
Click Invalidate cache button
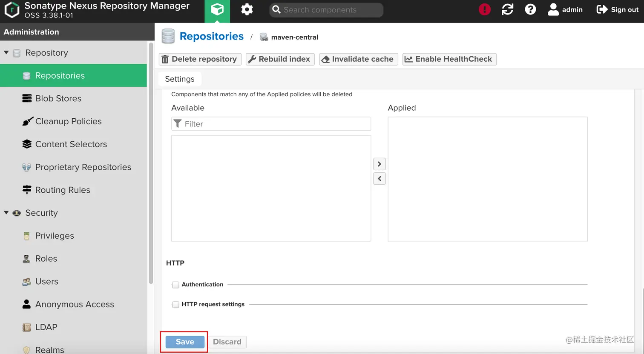[359, 59]
